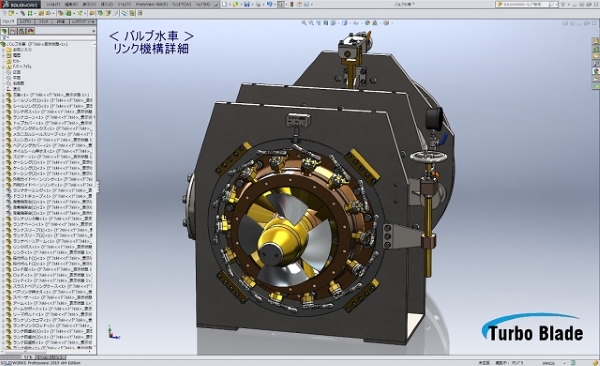Click the SOLIDWORKS help search field
This screenshot has width=600, height=366.
coord(523,4)
